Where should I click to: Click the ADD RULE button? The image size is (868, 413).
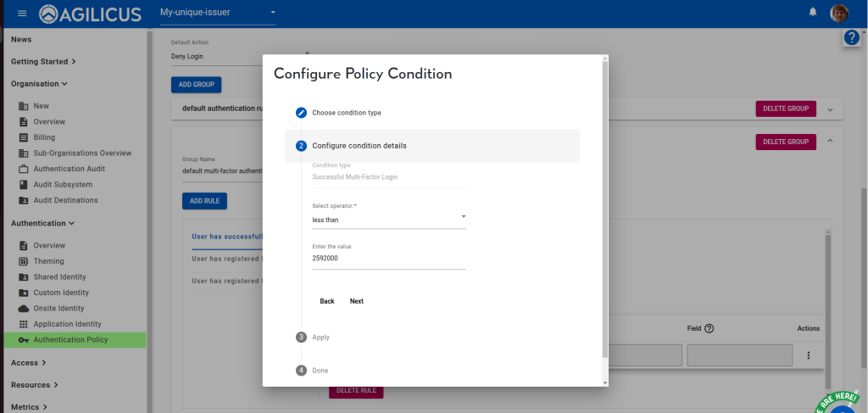[204, 201]
